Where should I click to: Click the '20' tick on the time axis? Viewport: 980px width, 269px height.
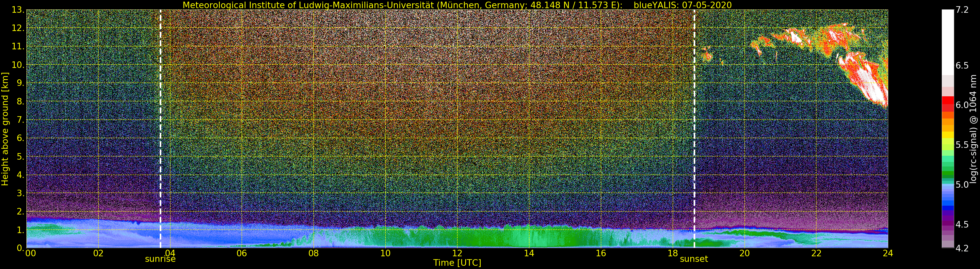point(745,253)
